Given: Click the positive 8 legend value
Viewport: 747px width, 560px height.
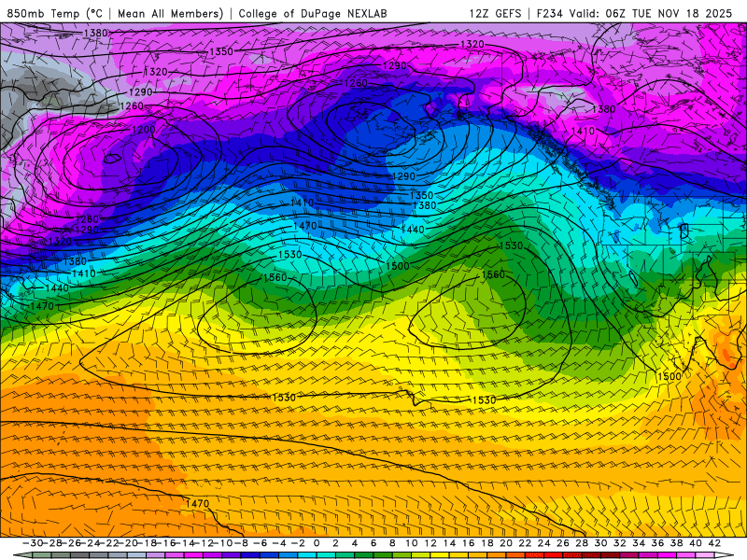Looking at the screenshot, I should 392,543.
